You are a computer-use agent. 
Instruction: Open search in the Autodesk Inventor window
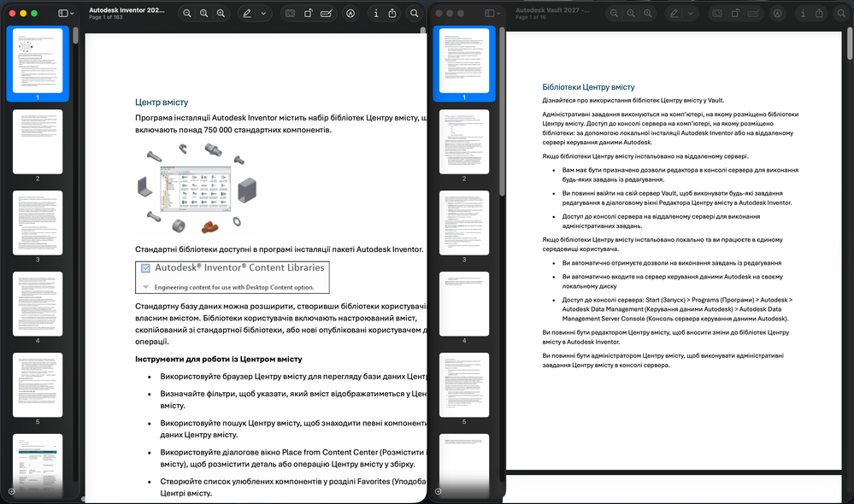pyautogui.click(x=415, y=14)
